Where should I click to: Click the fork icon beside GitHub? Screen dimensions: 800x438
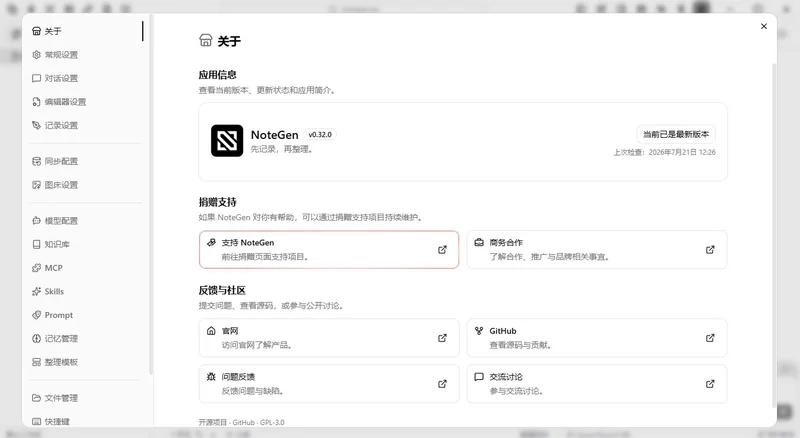click(x=479, y=331)
